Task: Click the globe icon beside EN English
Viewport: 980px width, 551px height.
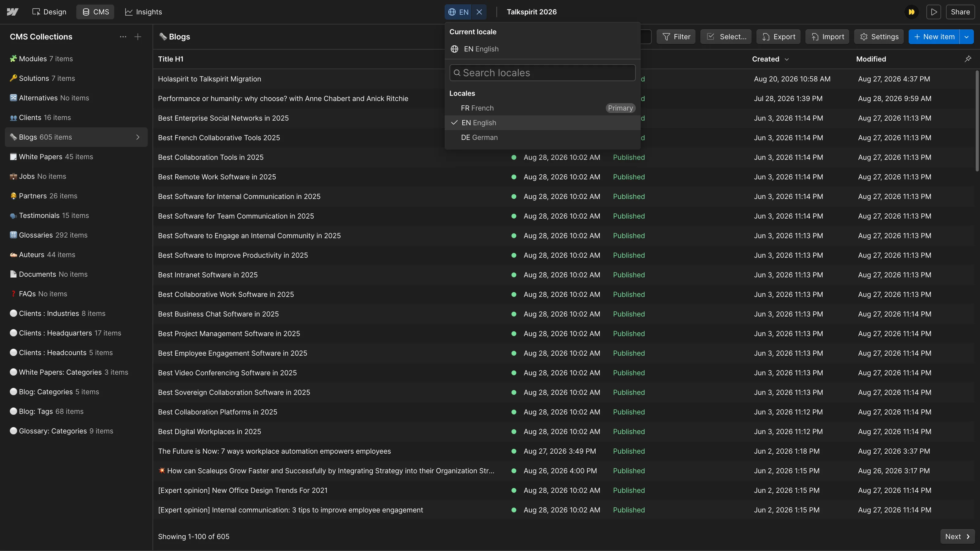Action: pos(454,49)
